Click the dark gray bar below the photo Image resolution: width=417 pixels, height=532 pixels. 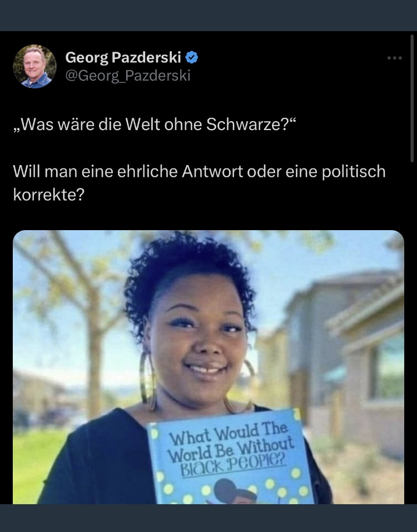click(209, 518)
